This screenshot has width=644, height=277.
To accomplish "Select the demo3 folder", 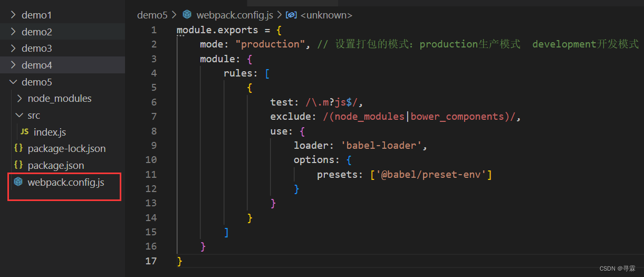I will coord(36,49).
